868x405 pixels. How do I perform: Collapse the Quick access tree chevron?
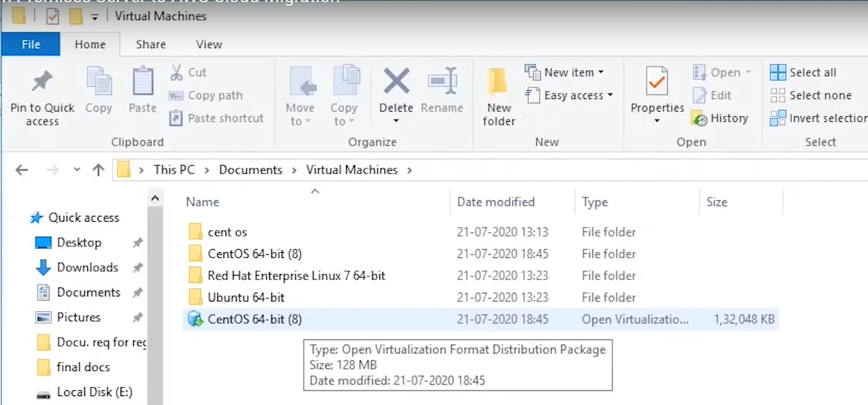click(14, 218)
